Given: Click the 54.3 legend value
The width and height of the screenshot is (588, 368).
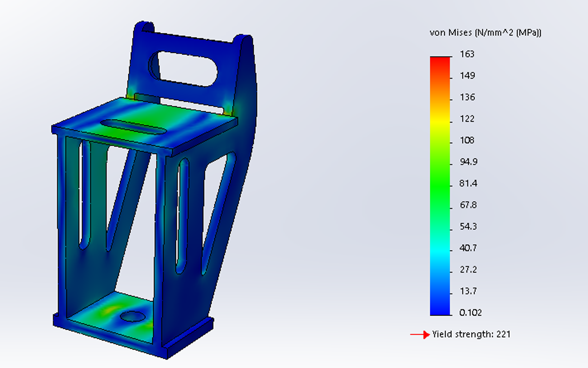Looking at the screenshot, I should coord(468,227).
